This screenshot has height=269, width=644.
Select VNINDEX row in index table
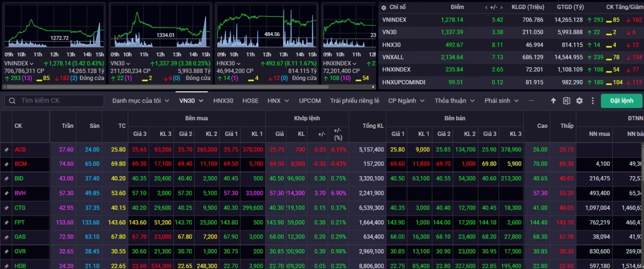point(511,19)
